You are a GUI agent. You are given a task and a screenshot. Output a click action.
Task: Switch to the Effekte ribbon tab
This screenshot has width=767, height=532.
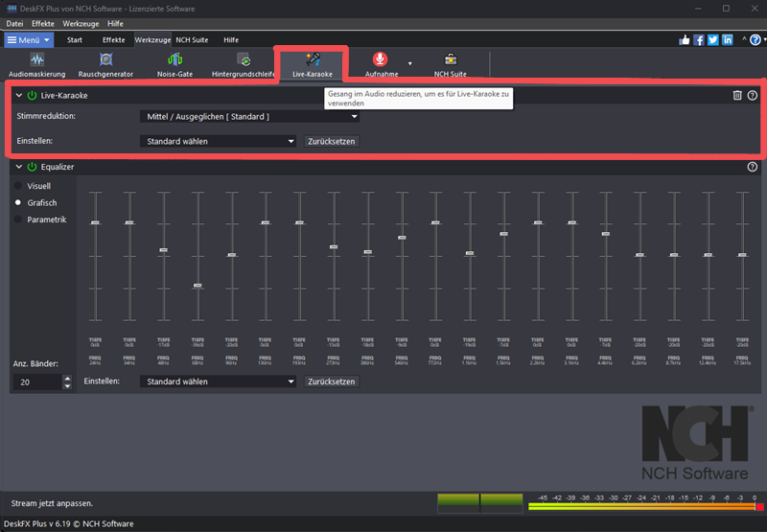click(x=113, y=40)
